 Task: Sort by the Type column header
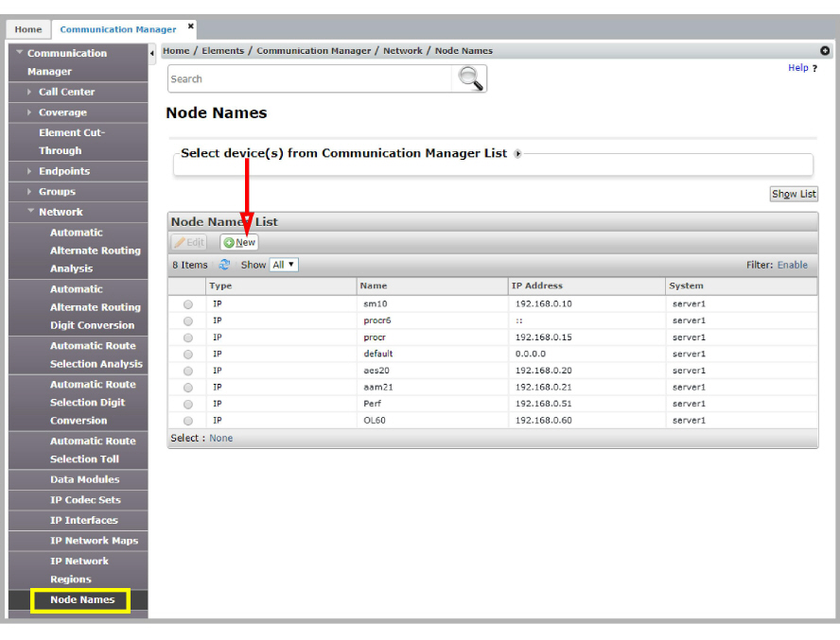point(281,286)
